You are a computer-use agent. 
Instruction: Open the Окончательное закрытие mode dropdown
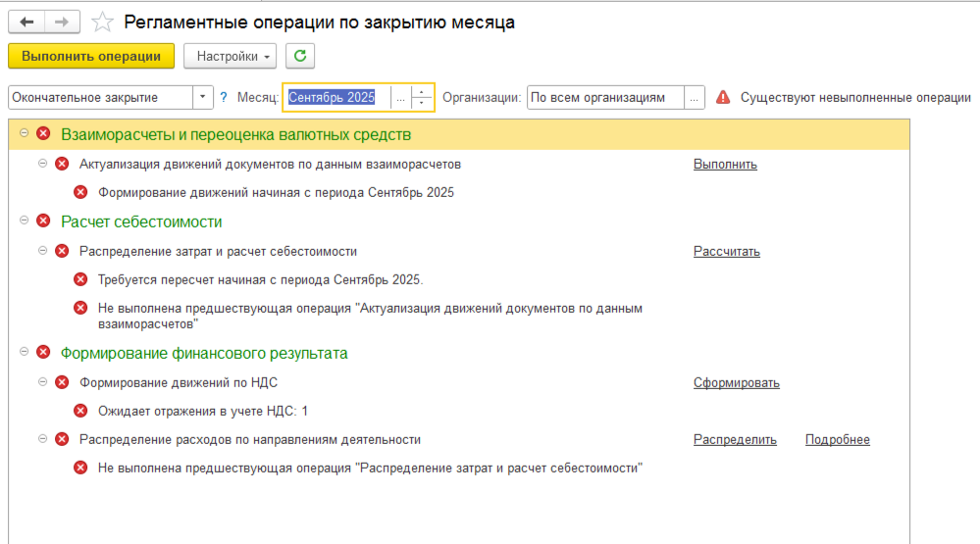[203, 97]
